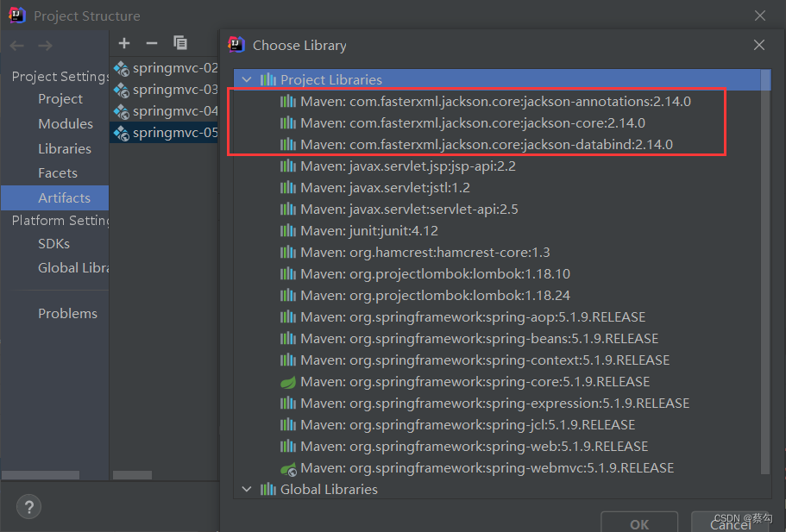Open the Problems section
The width and height of the screenshot is (786, 532).
click(x=67, y=313)
